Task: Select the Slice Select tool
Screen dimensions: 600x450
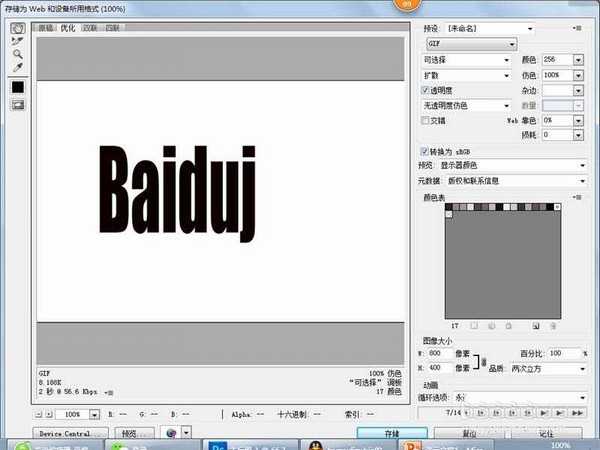Action: click(18, 41)
